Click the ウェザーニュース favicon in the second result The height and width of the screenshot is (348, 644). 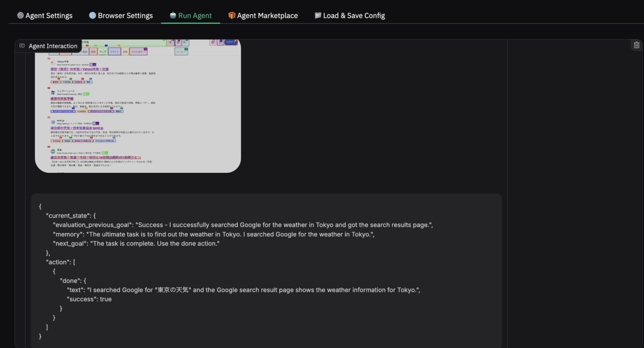tap(53, 92)
